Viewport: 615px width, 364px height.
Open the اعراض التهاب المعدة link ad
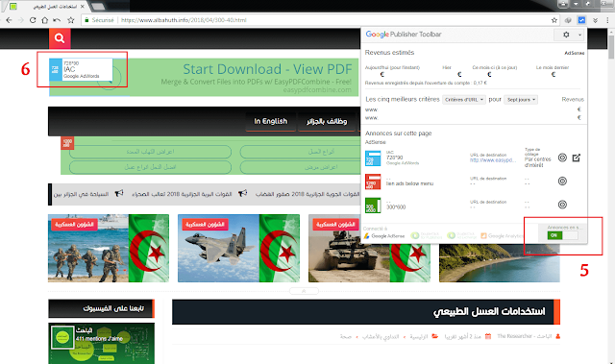pos(150,152)
